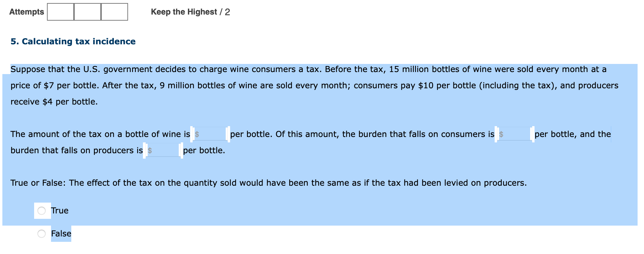Image resolution: width=644 pixels, height=254 pixels.
Task: Click the consumer burden input field
Action: 515,134
